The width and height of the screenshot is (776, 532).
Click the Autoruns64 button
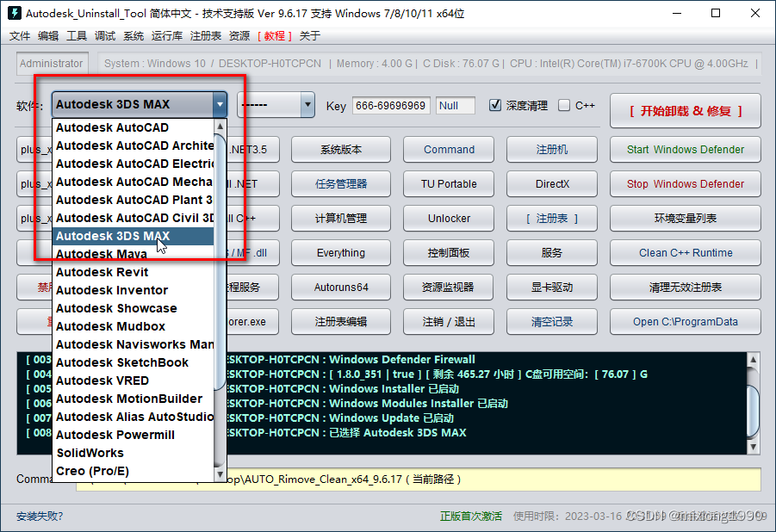point(341,287)
